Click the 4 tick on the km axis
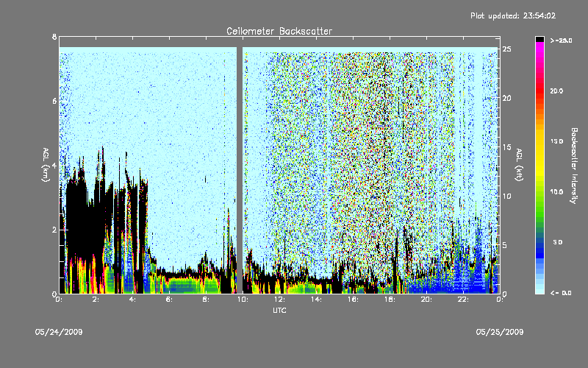The width and height of the screenshot is (588, 368). [54, 166]
